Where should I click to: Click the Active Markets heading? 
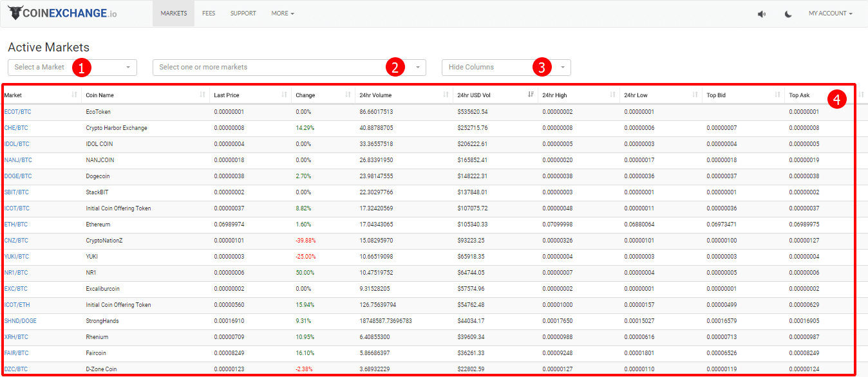(x=49, y=48)
